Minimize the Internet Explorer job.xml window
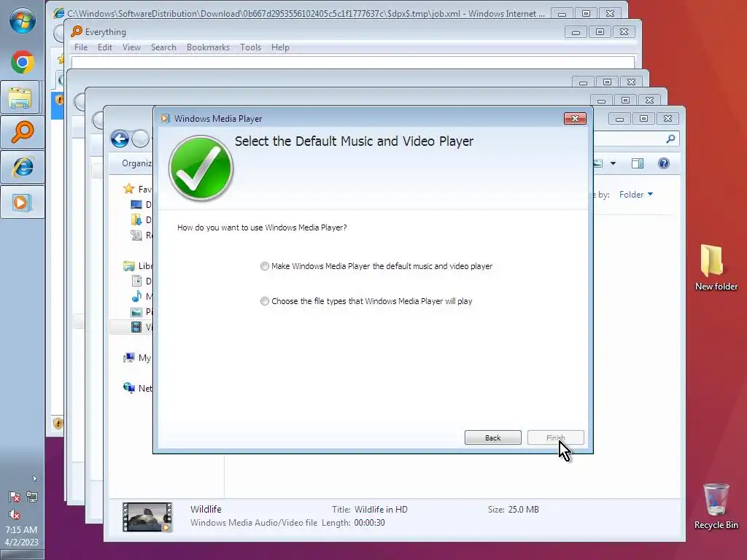The height and width of the screenshot is (560, 747). pyautogui.click(x=562, y=14)
